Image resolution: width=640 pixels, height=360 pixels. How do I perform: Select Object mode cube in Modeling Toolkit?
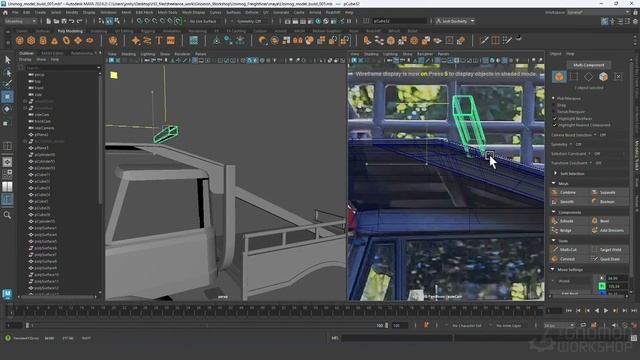[x=559, y=76]
